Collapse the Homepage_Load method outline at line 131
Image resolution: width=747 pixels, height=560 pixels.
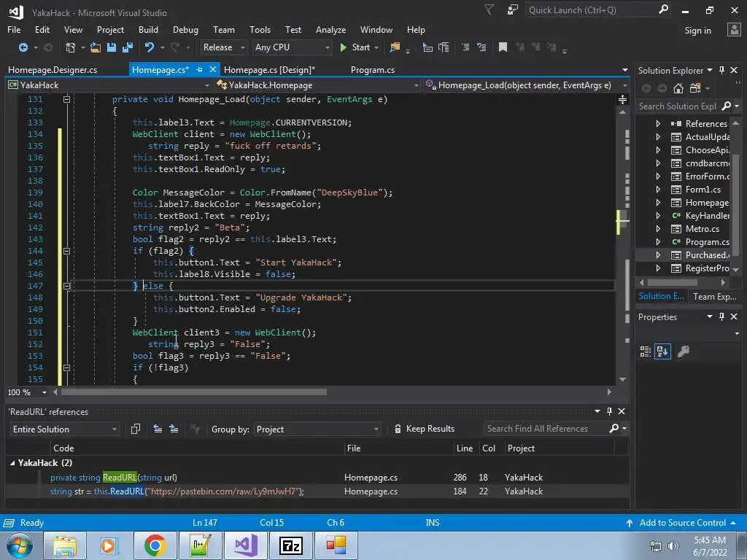coord(66,99)
